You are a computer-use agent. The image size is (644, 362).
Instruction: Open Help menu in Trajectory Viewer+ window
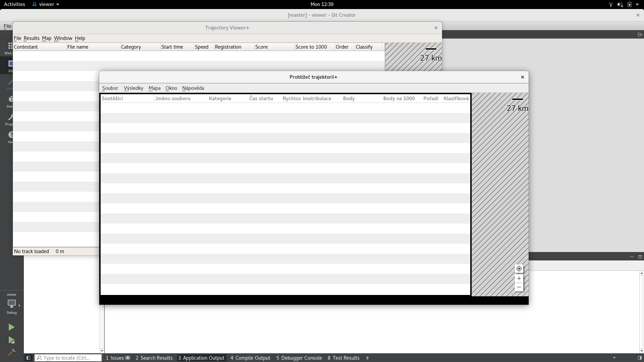pos(80,38)
